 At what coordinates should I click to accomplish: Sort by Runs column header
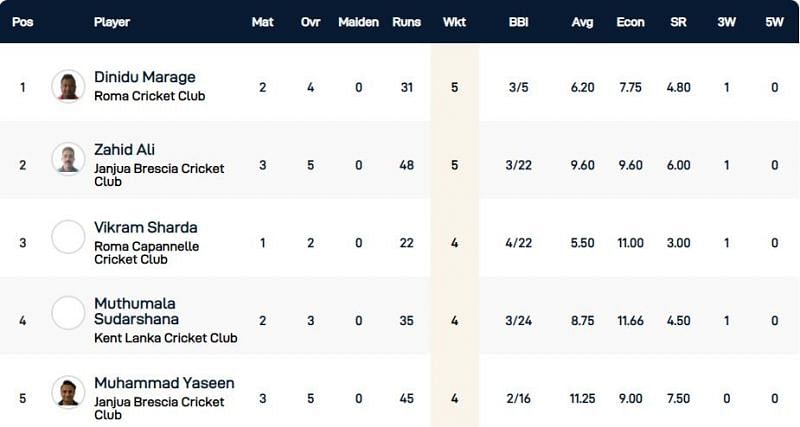[407, 22]
